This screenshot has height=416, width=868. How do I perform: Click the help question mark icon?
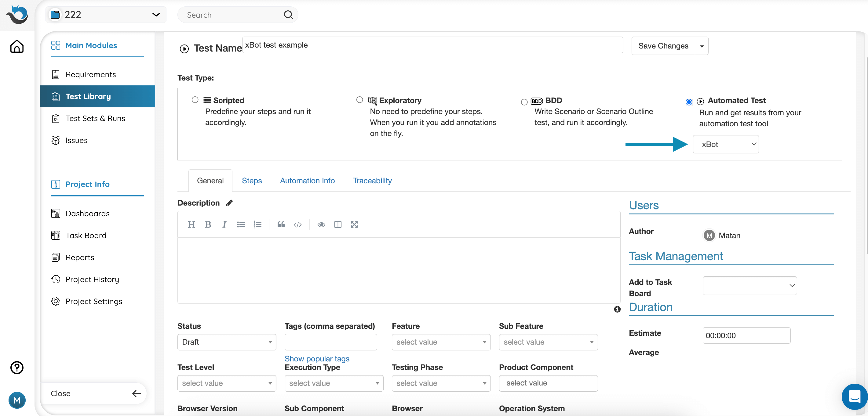pos(17,368)
